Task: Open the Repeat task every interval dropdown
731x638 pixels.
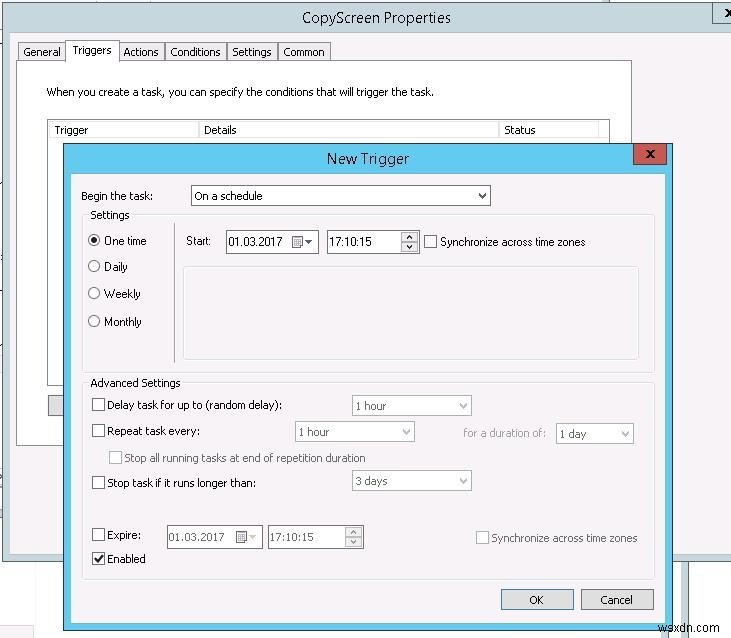Action: 355,432
